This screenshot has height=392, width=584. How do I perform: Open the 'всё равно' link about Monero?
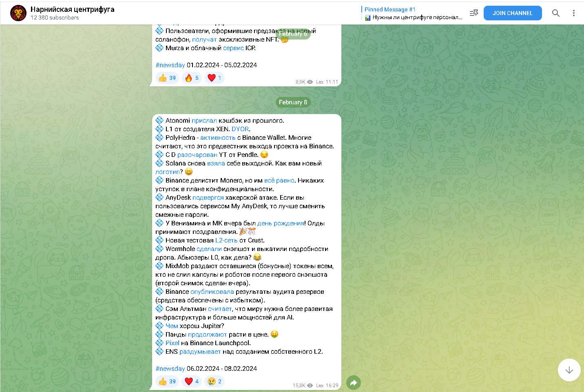click(279, 181)
